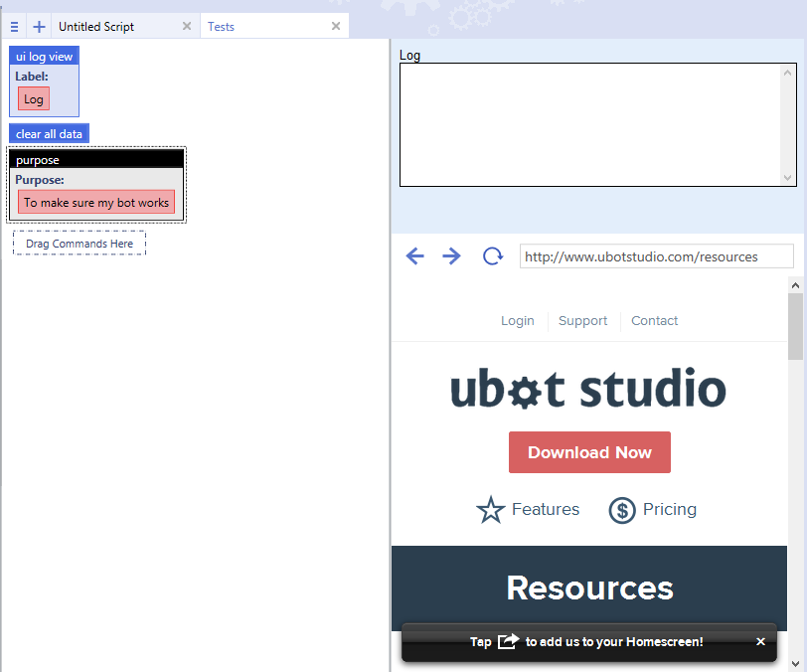This screenshot has width=807, height=672.
Task: Click the browser URL address field
Action: coord(656,256)
